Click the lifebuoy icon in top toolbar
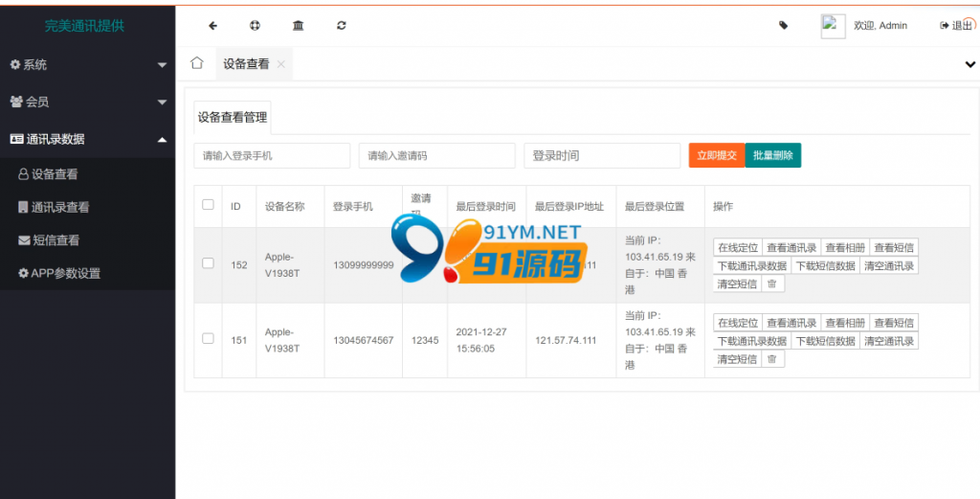 tap(255, 26)
